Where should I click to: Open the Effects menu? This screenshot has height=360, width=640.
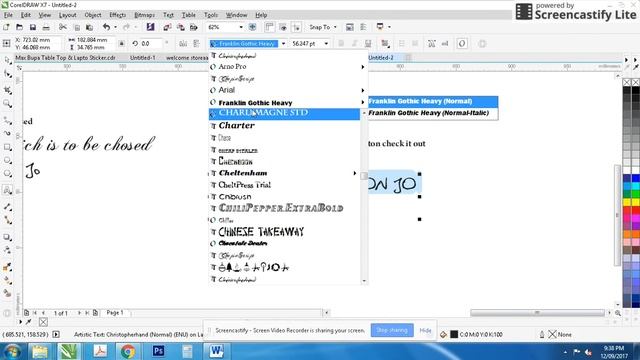click(x=117, y=15)
